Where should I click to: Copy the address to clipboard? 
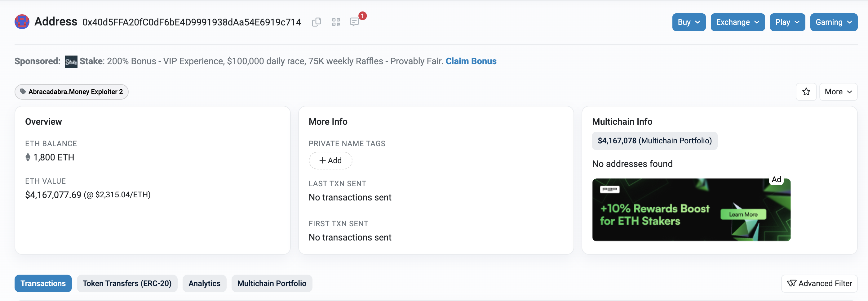click(317, 22)
